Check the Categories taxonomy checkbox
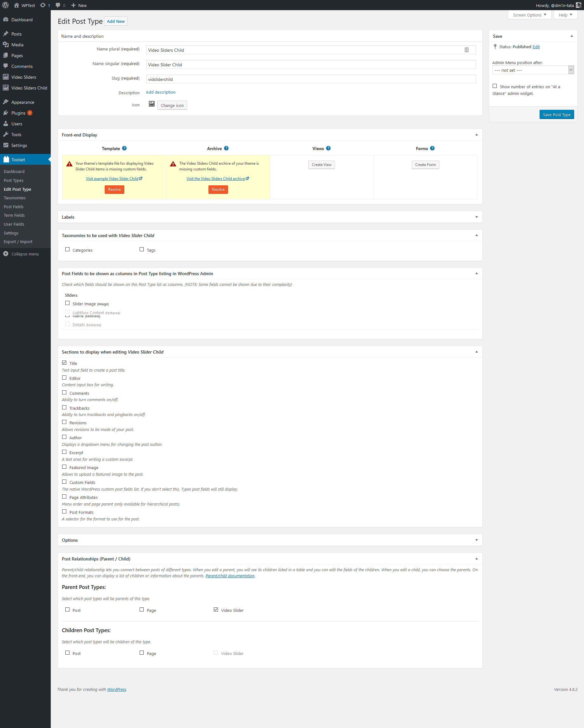 coord(68,249)
